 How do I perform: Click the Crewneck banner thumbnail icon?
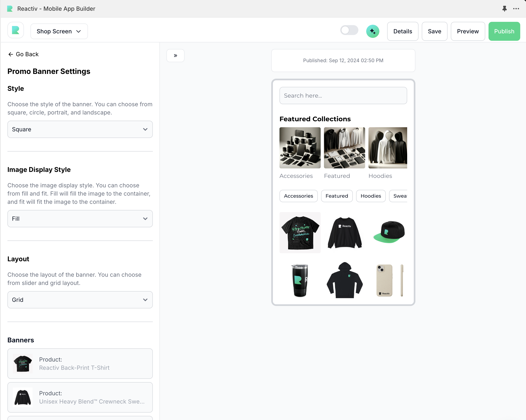23,397
